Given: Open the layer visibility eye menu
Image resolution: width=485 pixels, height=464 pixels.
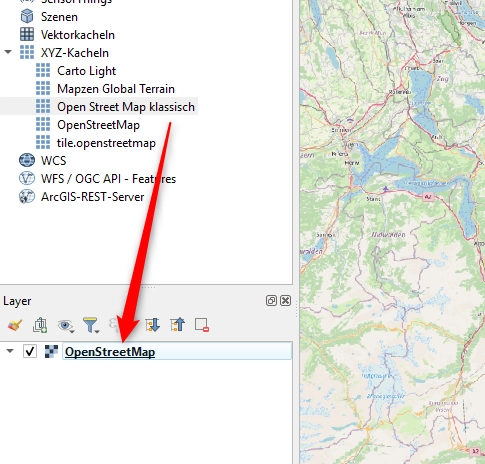Looking at the screenshot, I should click(x=66, y=325).
